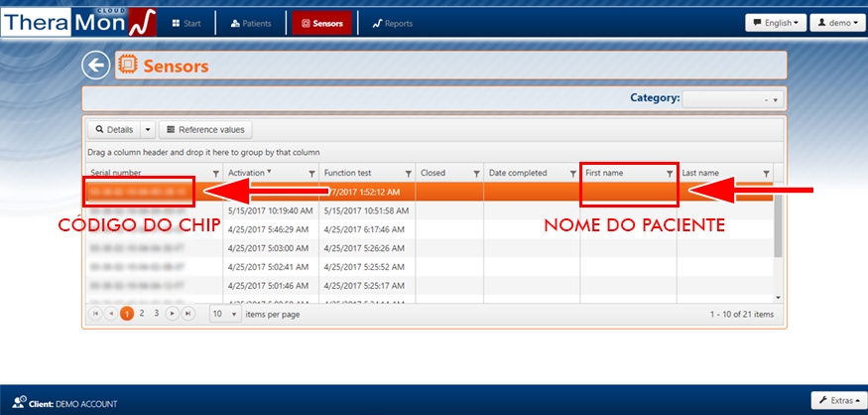The height and width of the screenshot is (415, 868).
Task: Open the Extras menu button
Action: (x=835, y=400)
